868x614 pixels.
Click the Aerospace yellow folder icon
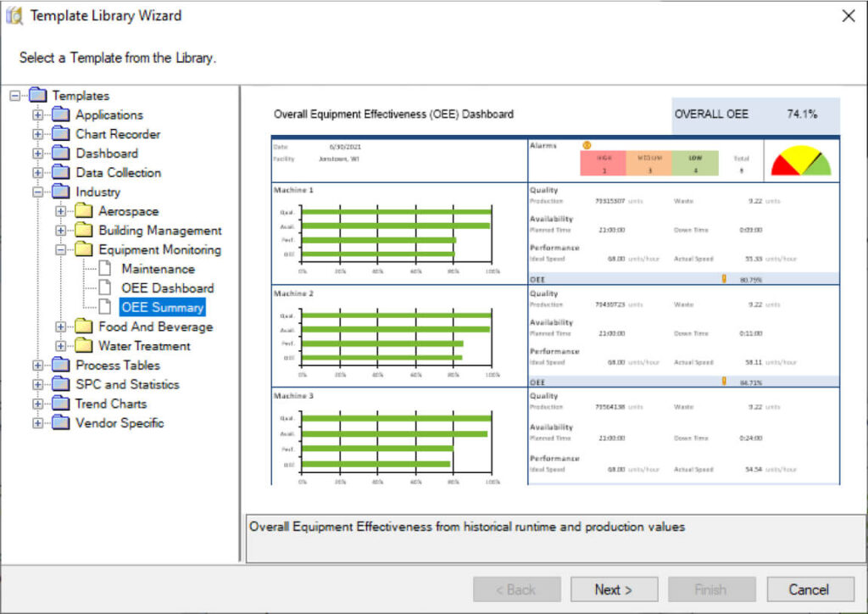(84, 211)
